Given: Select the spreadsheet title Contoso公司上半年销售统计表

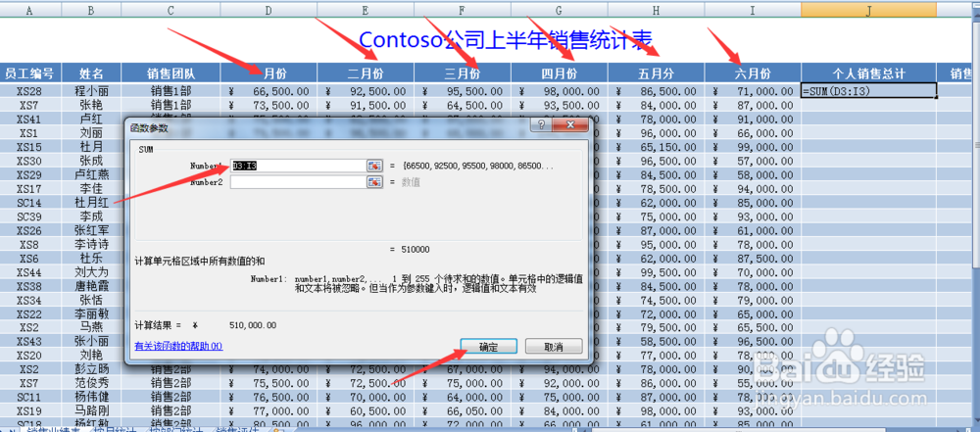Looking at the screenshot, I should [x=507, y=40].
